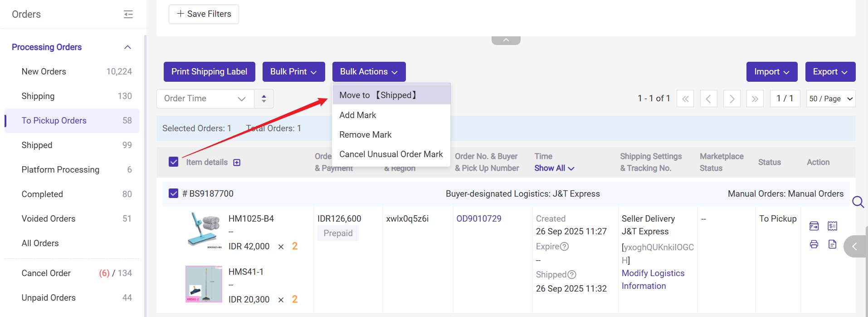Toggle the Order Time sort direction arrows
868x317 pixels.
pos(263,99)
